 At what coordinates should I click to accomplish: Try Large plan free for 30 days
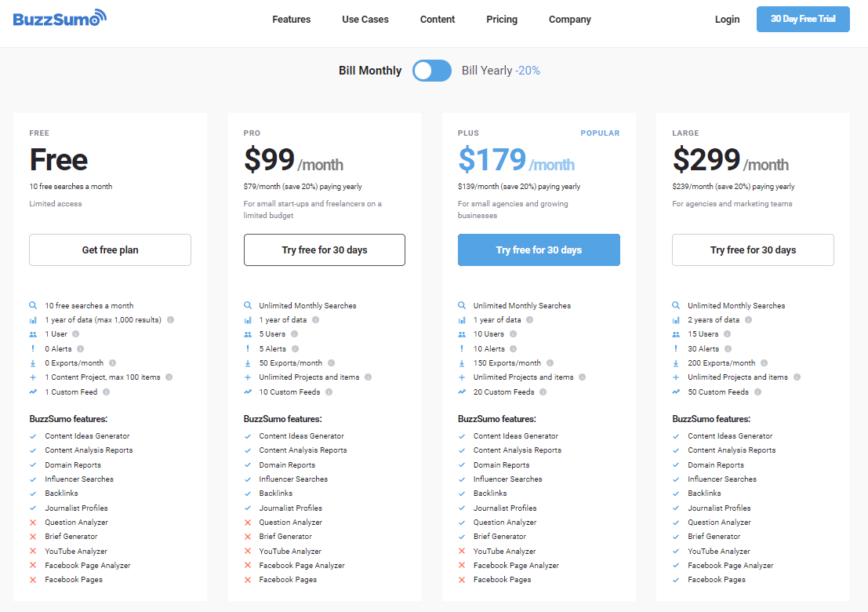753,250
